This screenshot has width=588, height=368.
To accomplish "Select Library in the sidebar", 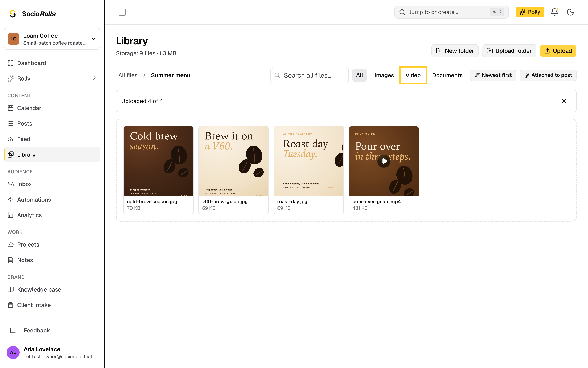I will (52, 155).
